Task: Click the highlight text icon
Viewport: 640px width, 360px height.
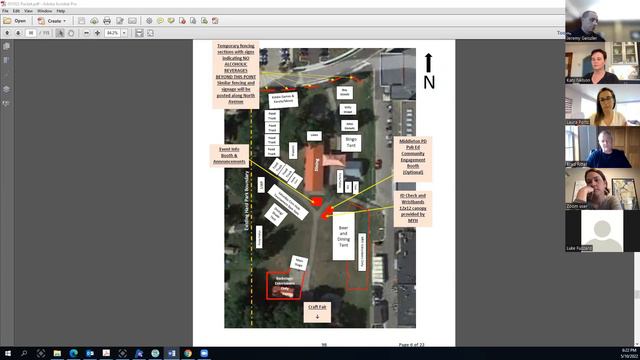Action: (x=171, y=21)
